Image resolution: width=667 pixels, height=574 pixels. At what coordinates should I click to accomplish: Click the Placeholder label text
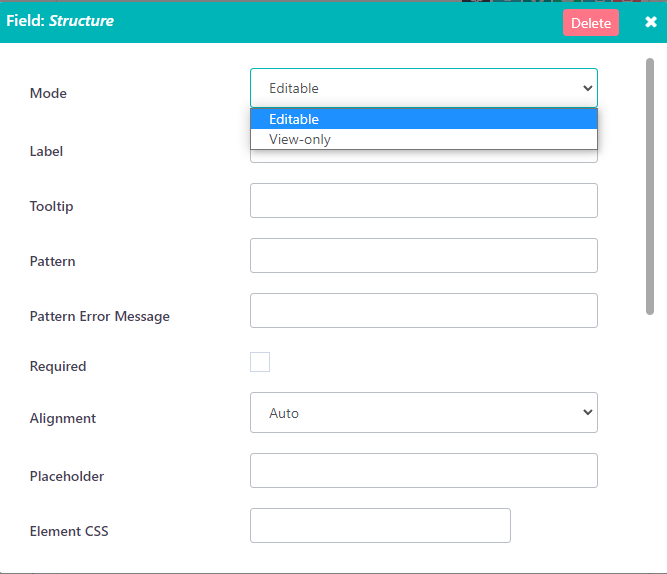point(67,476)
